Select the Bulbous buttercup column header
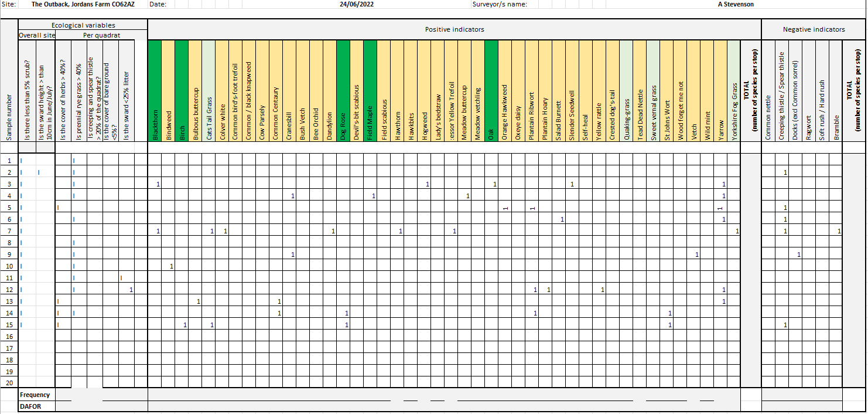The image size is (868, 414). pos(195,90)
